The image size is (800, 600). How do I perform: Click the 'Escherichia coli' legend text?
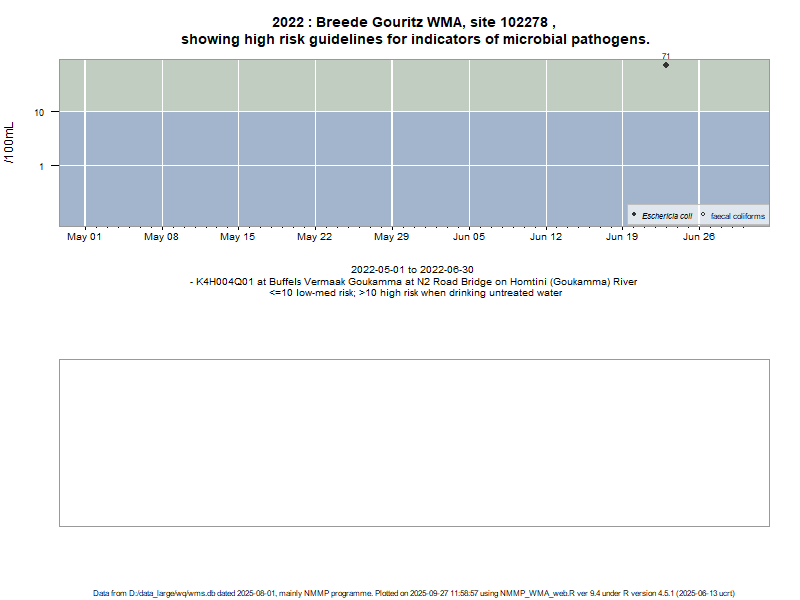point(667,216)
